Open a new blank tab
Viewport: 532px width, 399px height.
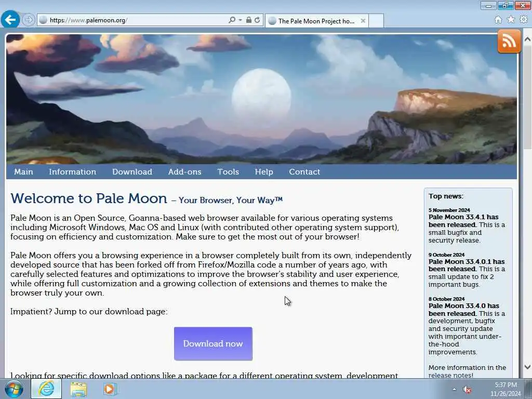[x=376, y=21]
